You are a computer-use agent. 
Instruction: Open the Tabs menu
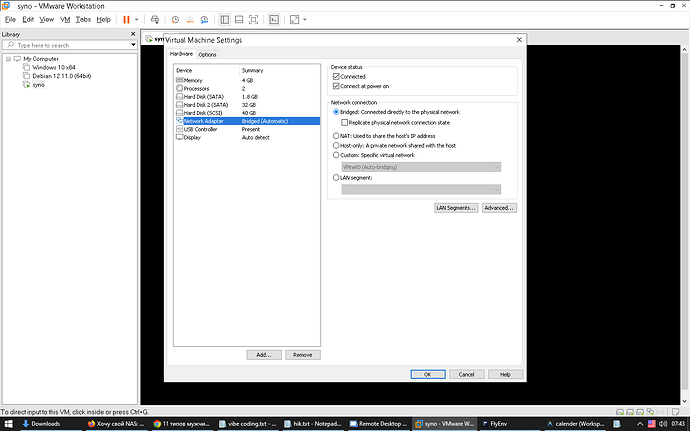pyautogui.click(x=83, y=19)
